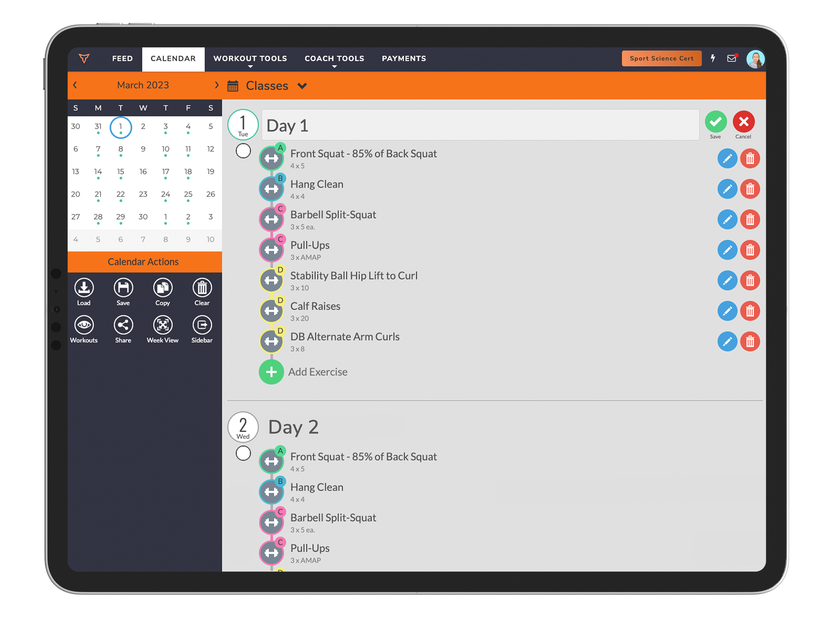
Task: Open the messages envelope icon
Action: [731, 59]
